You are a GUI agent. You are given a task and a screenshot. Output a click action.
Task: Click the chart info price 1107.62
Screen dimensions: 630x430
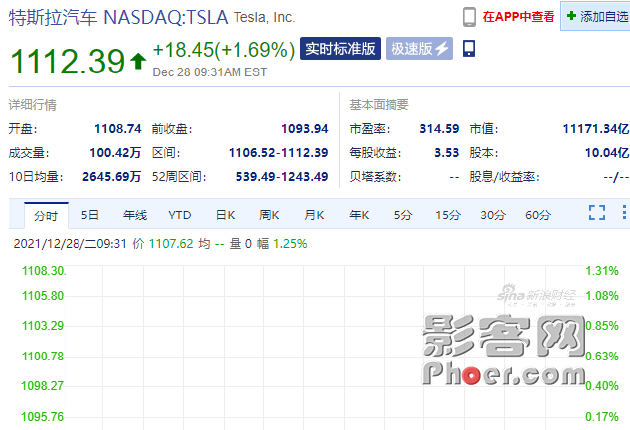[171, 244]
